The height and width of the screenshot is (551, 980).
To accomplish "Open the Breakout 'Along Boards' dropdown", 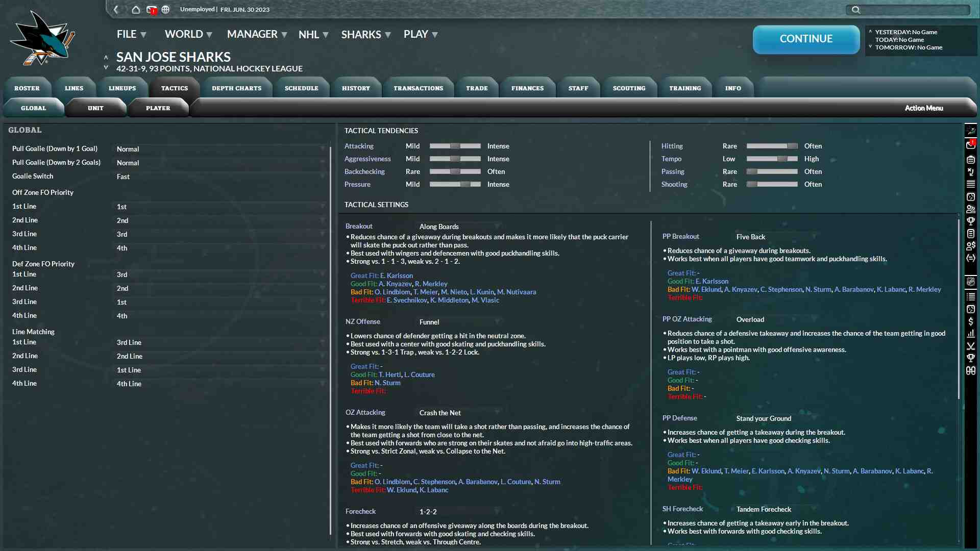I will click(459, 227).
